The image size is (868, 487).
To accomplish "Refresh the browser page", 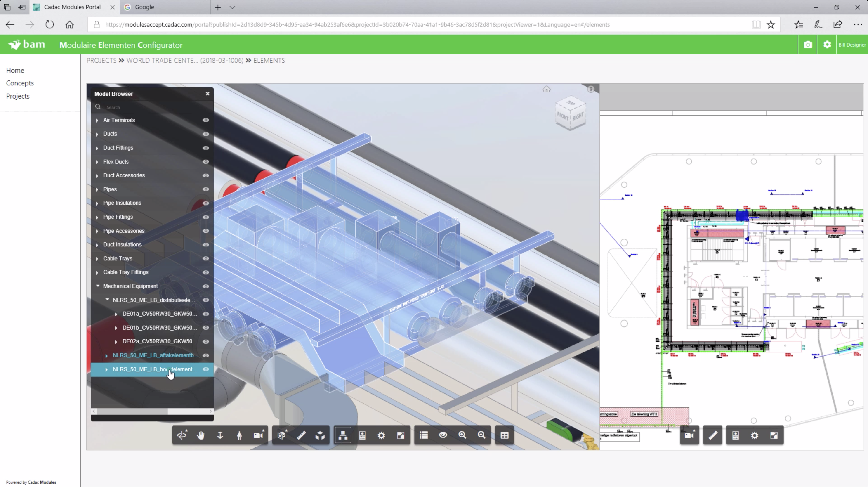I will [50, 25].
